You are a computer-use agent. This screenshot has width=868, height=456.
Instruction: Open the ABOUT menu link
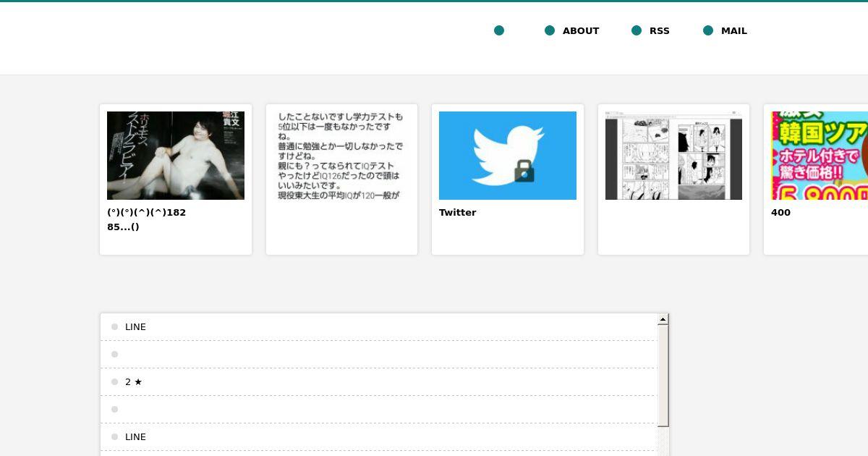point(581,30)
